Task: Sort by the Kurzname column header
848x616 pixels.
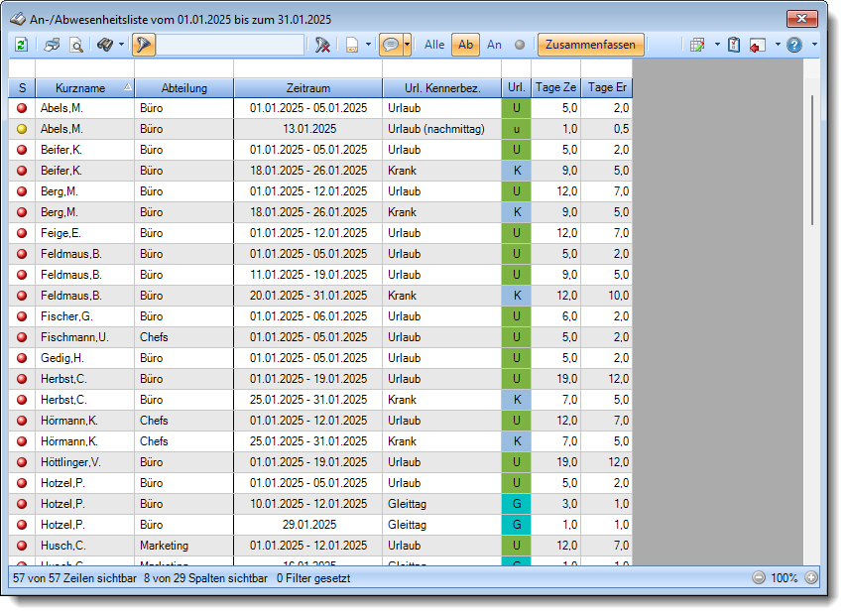Action: [79, 88]
